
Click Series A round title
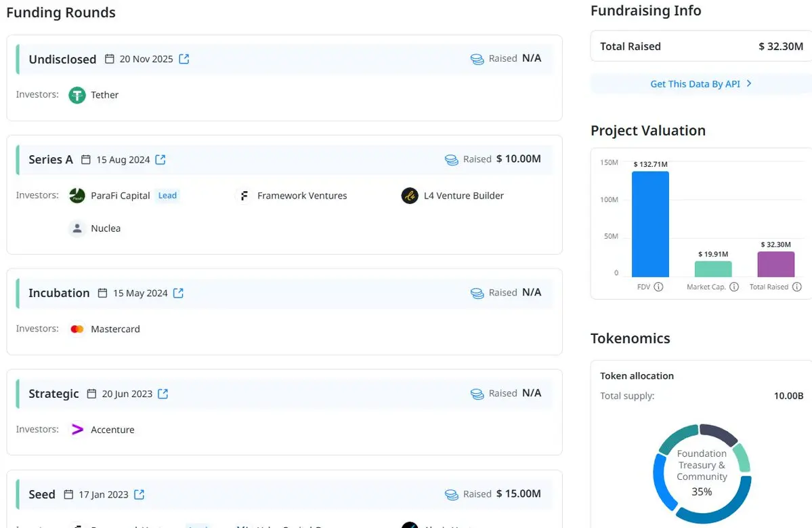coord(51,159)
